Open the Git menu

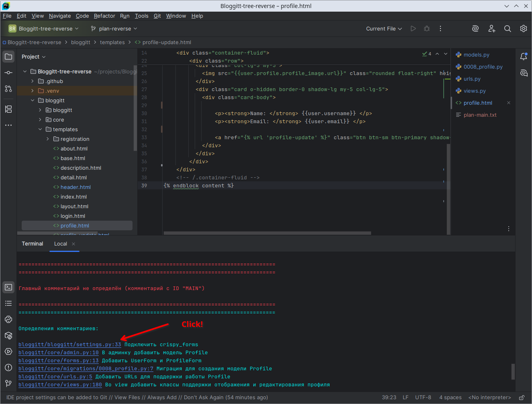point(157,16)
